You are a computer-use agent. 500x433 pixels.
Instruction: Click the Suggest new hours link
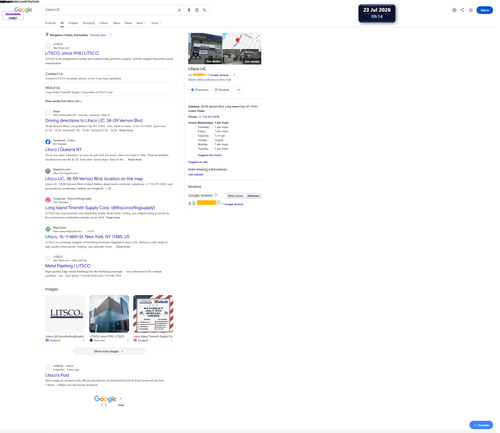point(210,155)
